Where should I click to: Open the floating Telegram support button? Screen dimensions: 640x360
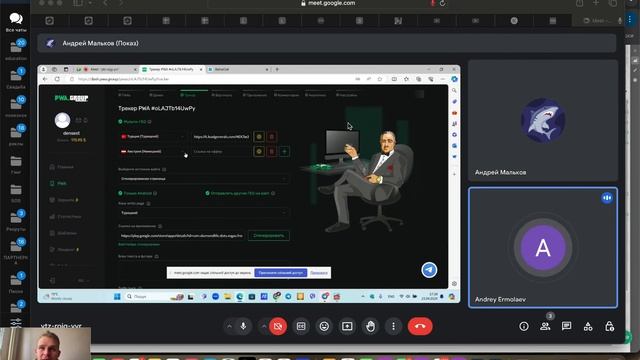(429, 270)
